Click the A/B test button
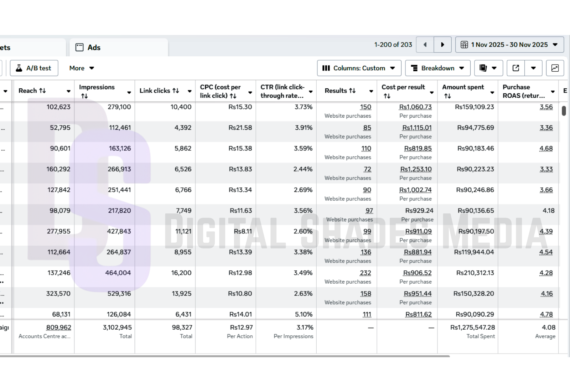 click(x=34, y=68)
